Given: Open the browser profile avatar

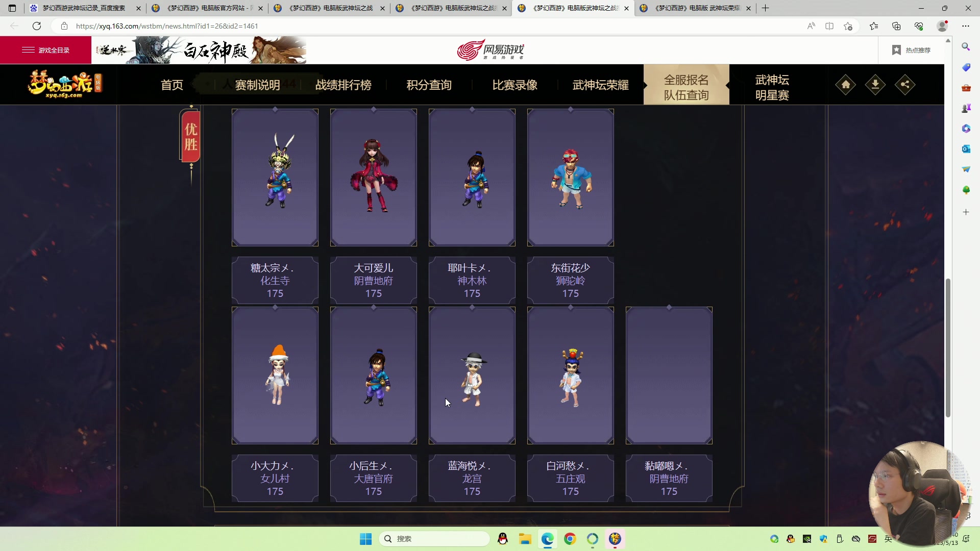Looking at the screenshot, I should [x=943, y=26].
